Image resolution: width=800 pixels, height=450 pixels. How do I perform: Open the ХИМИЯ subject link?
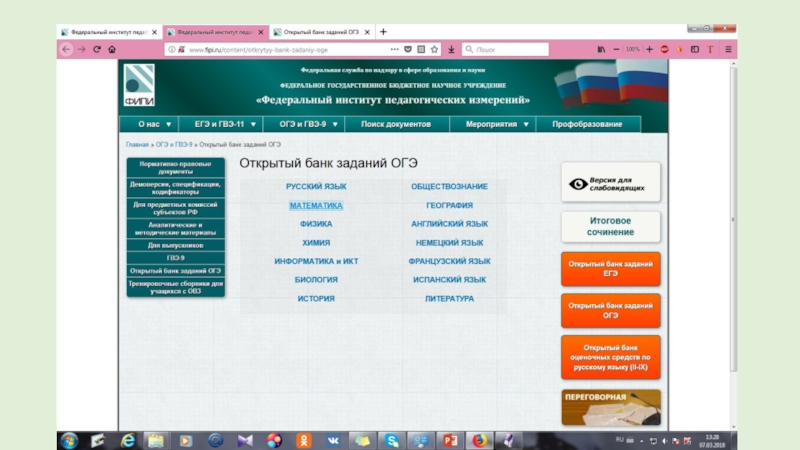pyautogui.click(x=316, y=243)
